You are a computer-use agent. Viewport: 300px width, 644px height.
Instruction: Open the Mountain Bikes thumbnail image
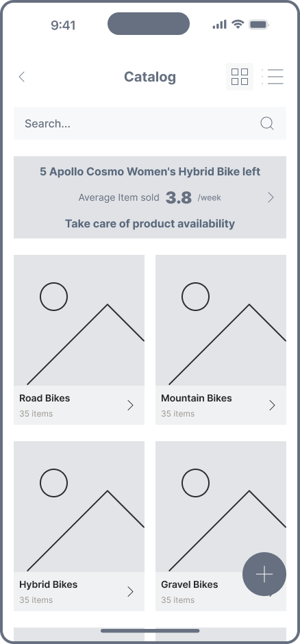coord(221,321)
